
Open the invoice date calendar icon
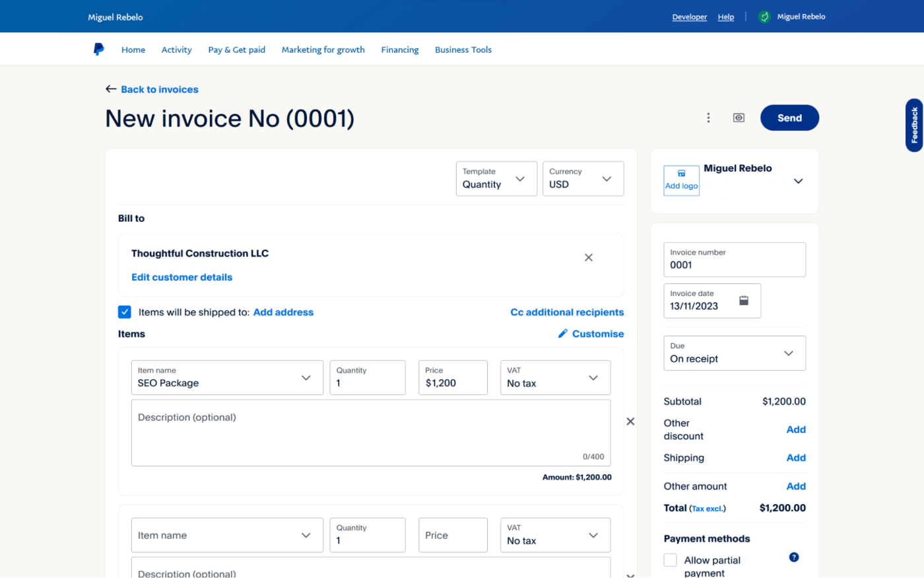tap(744, 301)
